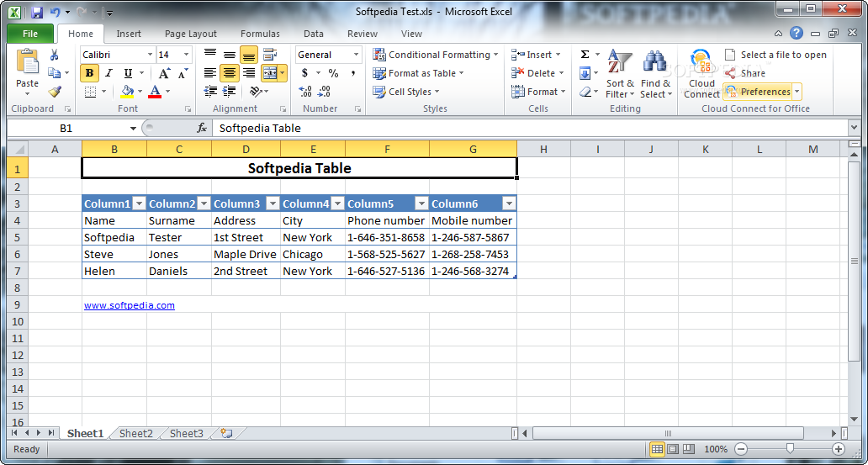The width and height of the screenshot is (868, 465).
Task: Open Font Color dropdown arrow
Action: coord(167,92)
